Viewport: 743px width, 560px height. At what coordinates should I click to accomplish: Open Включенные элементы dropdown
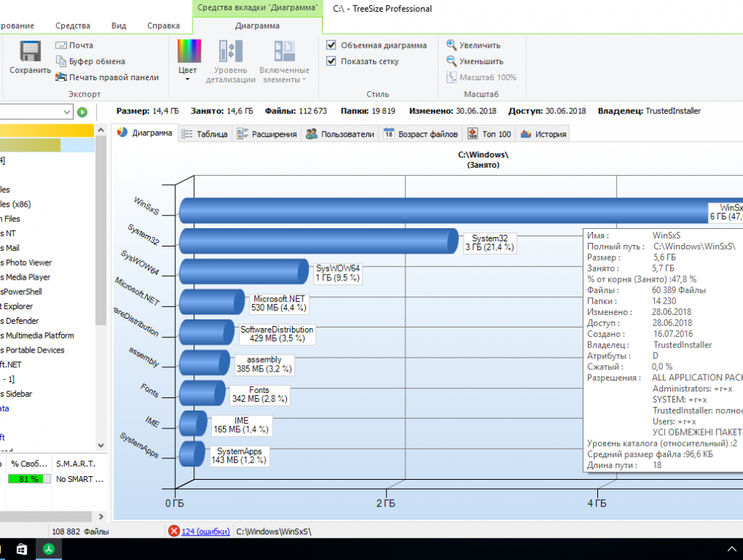[284, 62]
